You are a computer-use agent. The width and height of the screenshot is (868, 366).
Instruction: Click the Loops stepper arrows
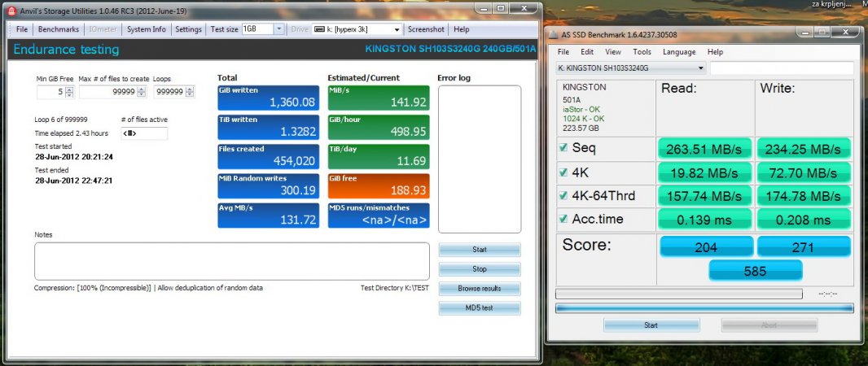tap(191, 93)
